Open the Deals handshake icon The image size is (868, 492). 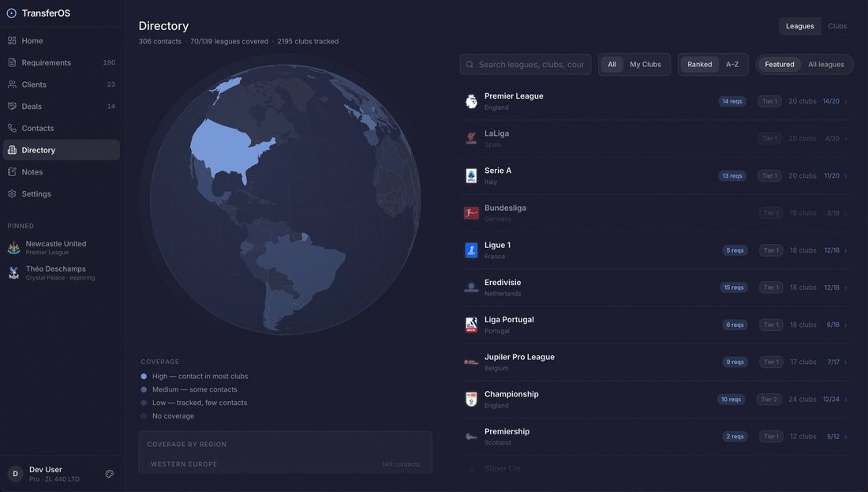[12, 107]
